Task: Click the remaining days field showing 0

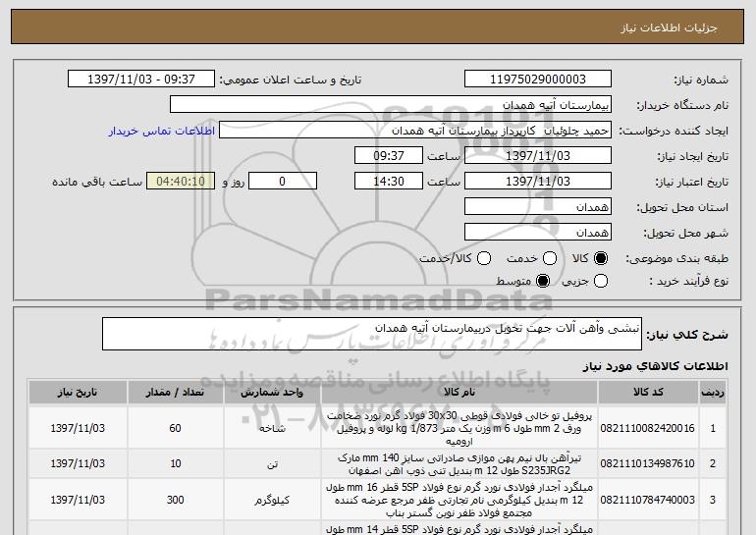Action: [x=283, y=182]
